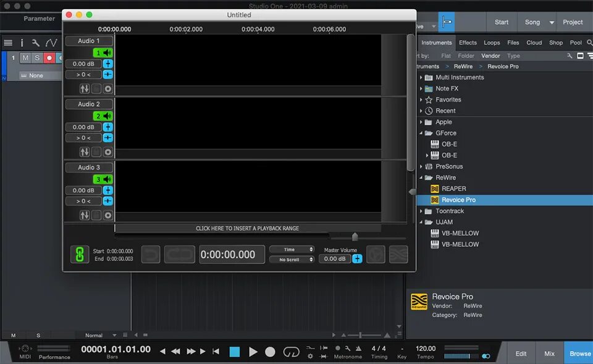Toggle the green link button in Revoice
Image resolution: width=593 pixels, height=364 pixels.
[80, 254]
